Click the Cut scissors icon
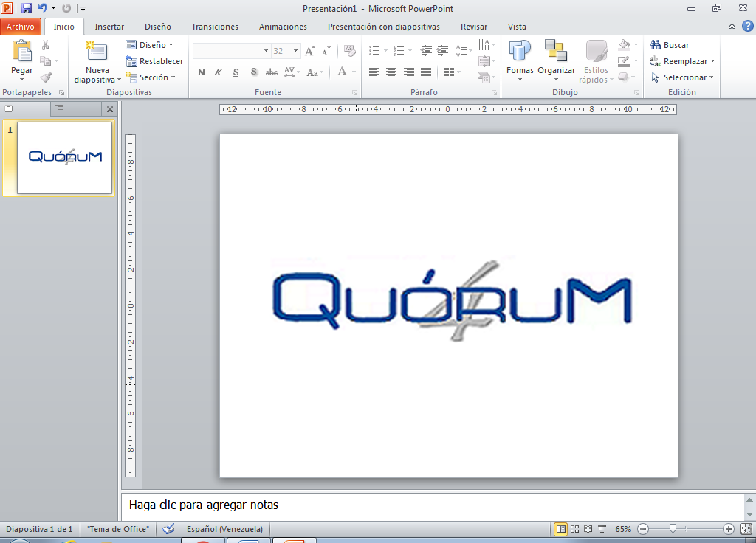Image resolution: width=756 pixels, height=543 pixels. click(x=45, y=45)
